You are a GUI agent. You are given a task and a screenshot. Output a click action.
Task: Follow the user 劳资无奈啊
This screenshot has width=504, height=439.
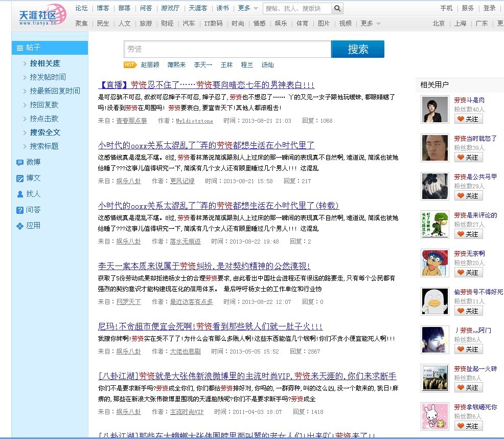[x=468, y=272]
